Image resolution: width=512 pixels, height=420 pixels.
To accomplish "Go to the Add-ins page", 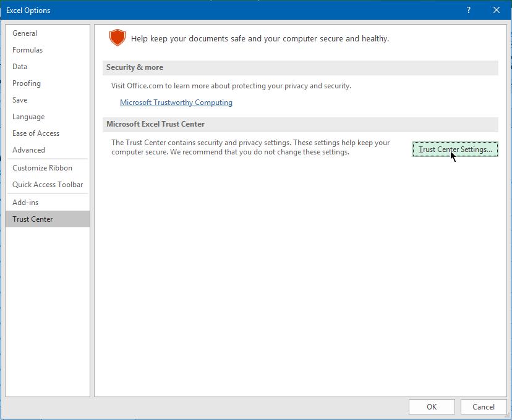I will click(x=48, y=203).
